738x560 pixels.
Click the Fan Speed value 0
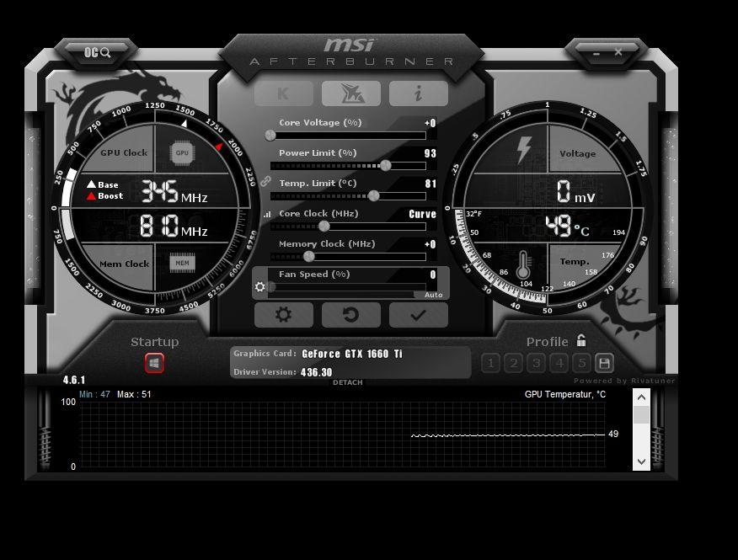coord(433,275)
